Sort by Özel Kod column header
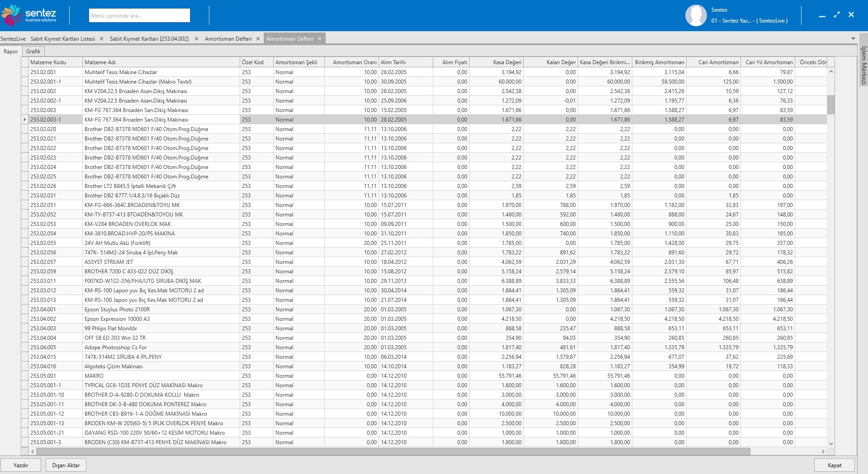 click(256, 62)
